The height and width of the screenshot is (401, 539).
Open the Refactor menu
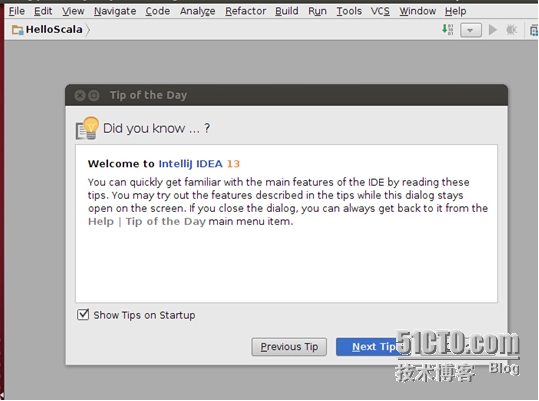coord(246,11)
